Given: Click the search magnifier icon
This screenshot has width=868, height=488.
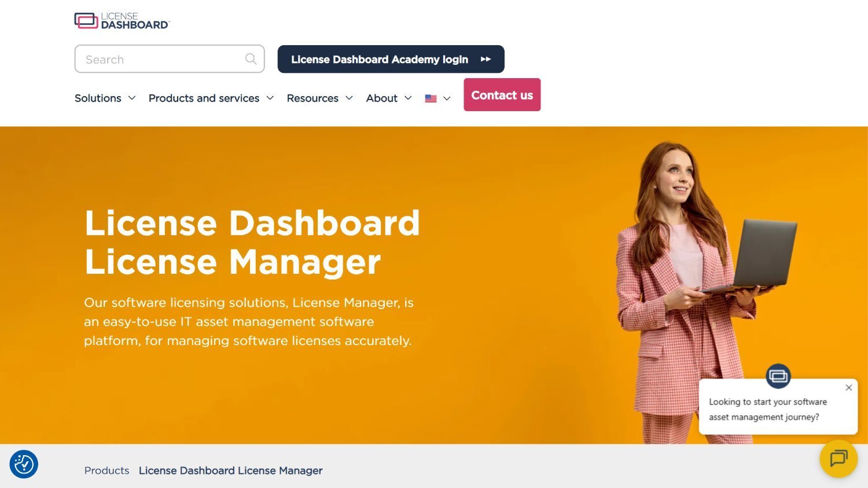Looking at the screenshot, I should (251, 58).
